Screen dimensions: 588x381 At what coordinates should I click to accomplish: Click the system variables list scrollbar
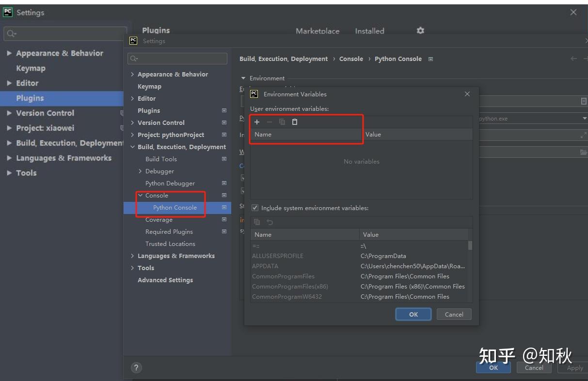click(470, 245)
